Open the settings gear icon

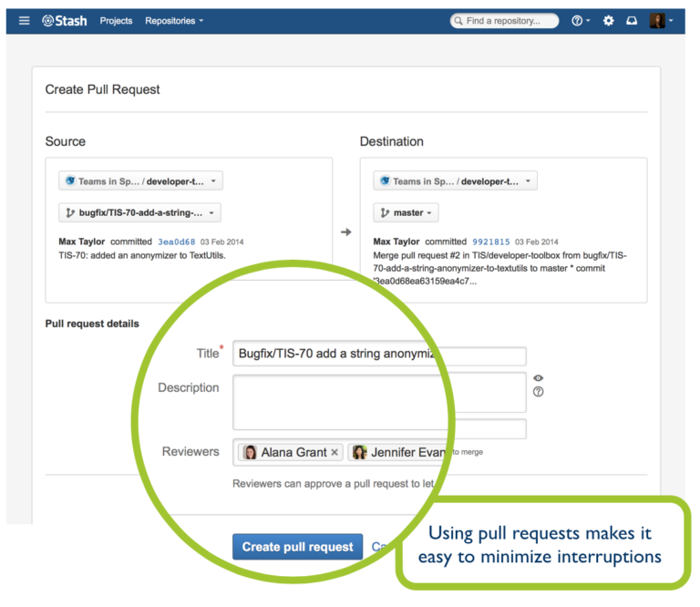point(608,21)
